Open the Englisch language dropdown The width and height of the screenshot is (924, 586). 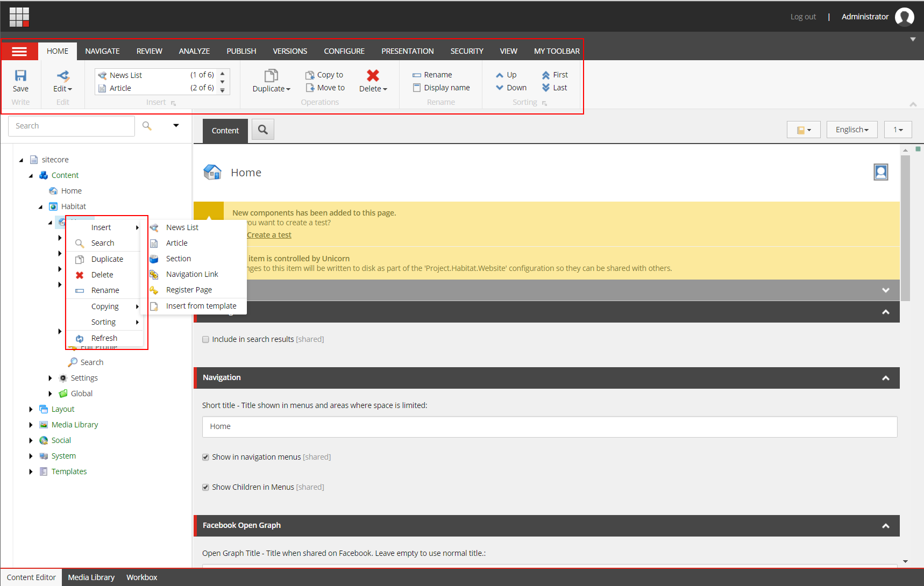(x=852, y=130)
